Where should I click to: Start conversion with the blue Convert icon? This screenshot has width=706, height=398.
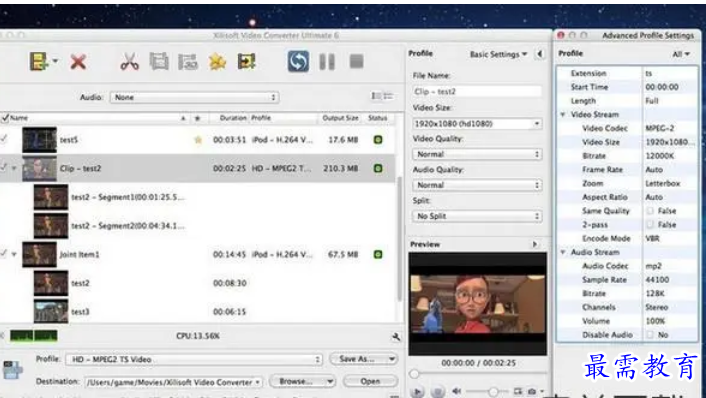click(298, 61)
